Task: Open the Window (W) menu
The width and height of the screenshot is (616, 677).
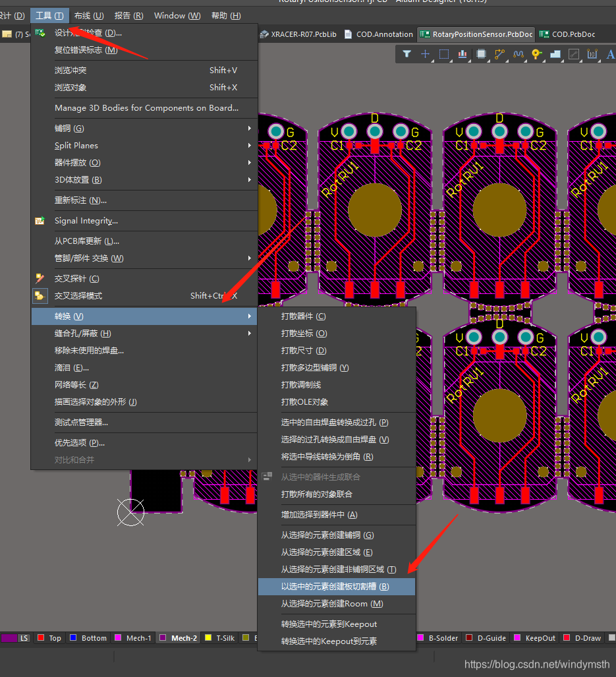Action: coord(177,16)
